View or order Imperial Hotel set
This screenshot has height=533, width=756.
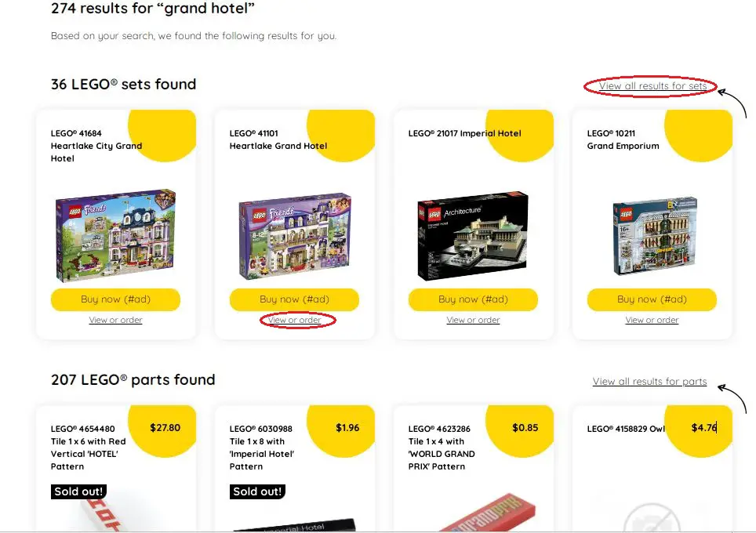coord(473,320)
